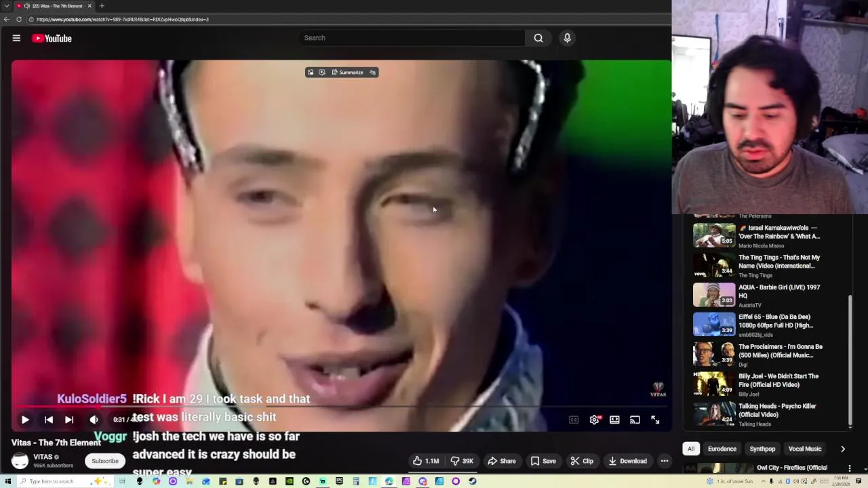
Task: Open the tab list dropdown arrow
Action: coord(7,6)
